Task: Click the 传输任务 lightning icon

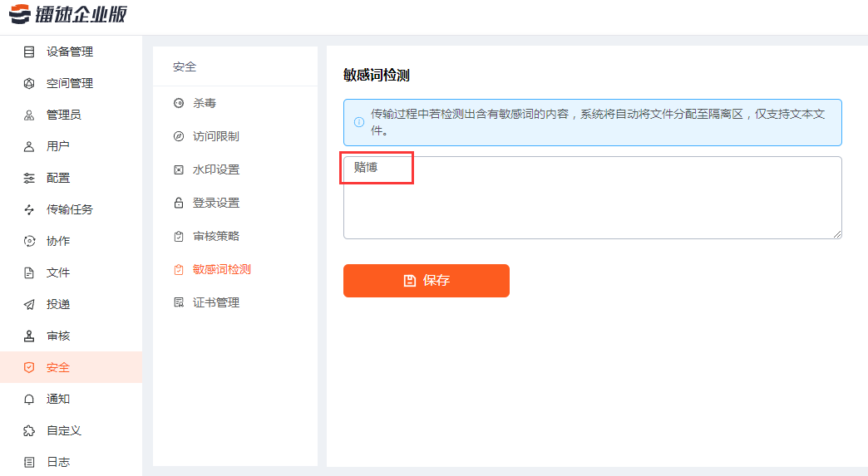Action: coord(29,209)
